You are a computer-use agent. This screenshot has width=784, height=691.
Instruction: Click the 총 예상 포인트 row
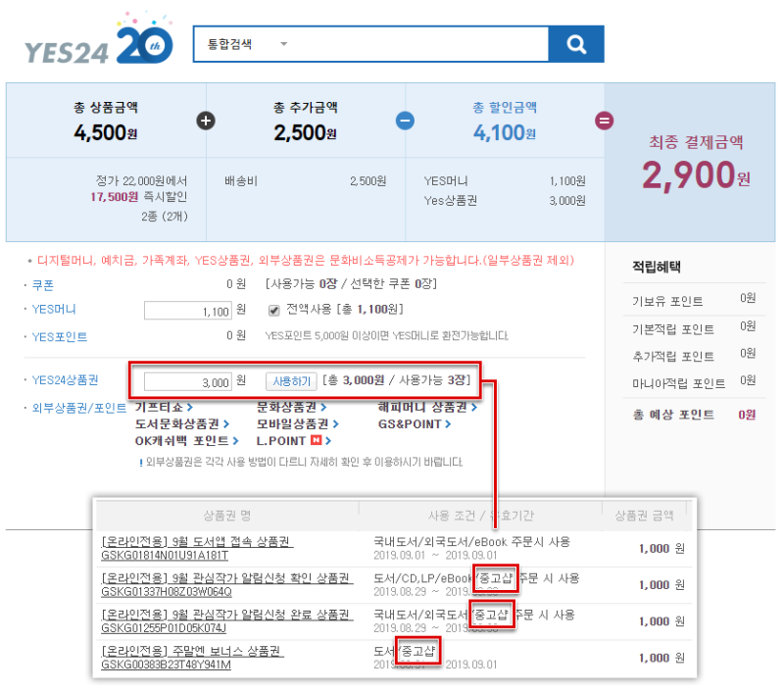[694, 415]
